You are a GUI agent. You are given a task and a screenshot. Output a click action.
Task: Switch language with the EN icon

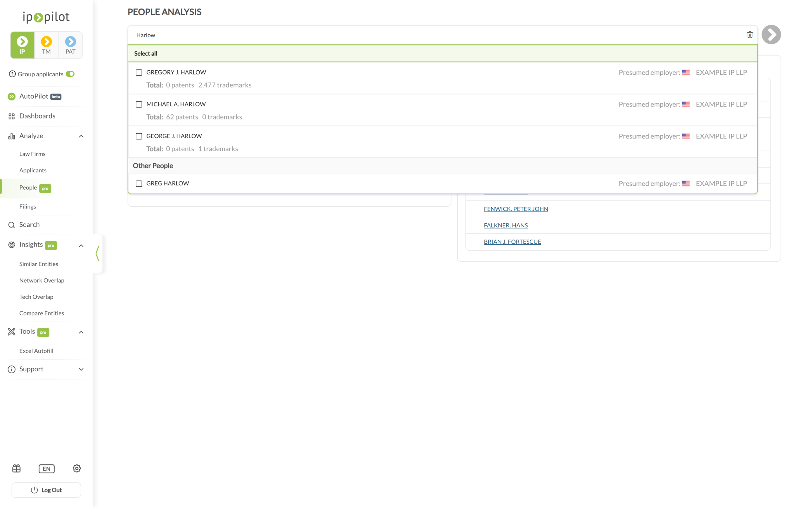tap(46, 469)
